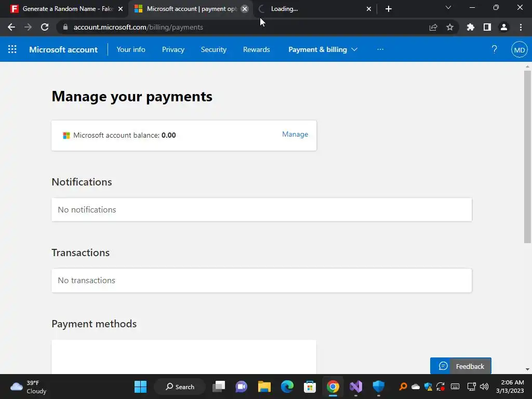Open the Windows Security tray icon with warning
The height and width of the screenshot is (399, 532).
tap(429, 387)
